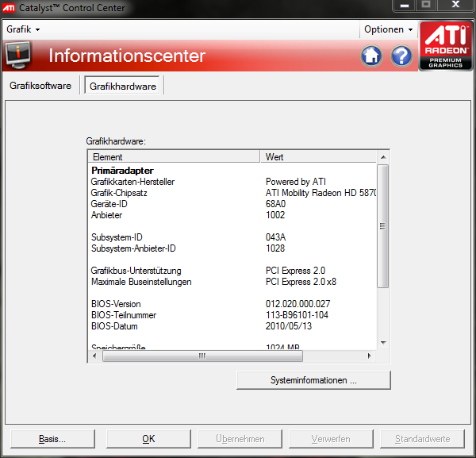Switch to the Grafiksoftware tab
Image resolution: width=476 pixels, height=458 pixels.
pos(40,86)
